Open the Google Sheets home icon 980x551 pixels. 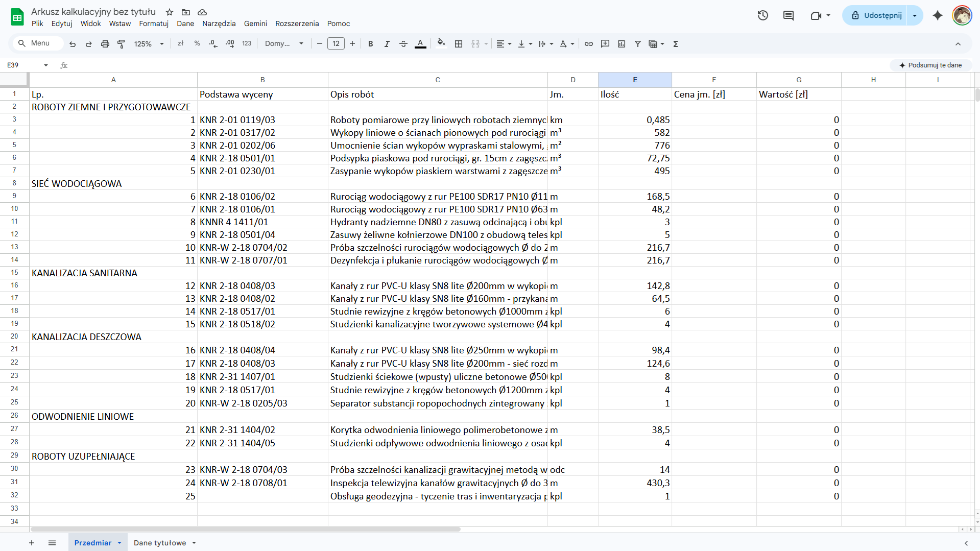pos(17,17)
